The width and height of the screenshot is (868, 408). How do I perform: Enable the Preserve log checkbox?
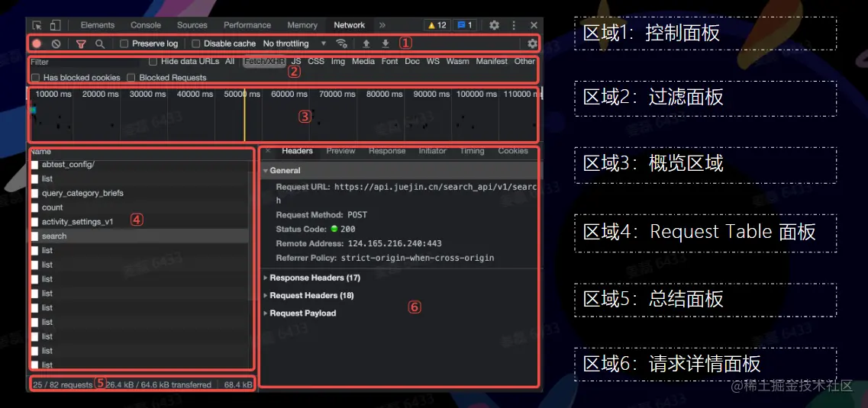(x=124, y=43)
